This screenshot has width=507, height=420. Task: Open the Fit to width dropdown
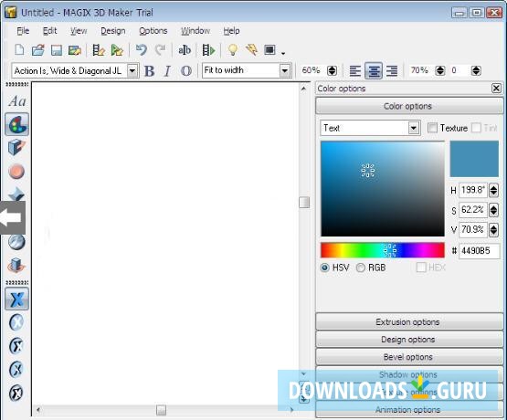(x=284, y=70)
